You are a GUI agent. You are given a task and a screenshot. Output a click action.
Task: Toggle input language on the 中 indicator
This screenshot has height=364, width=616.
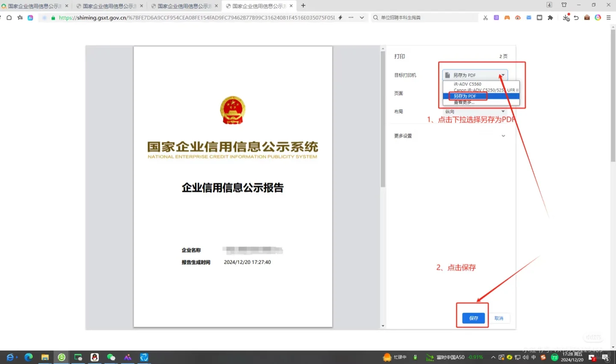pos(533,357)
